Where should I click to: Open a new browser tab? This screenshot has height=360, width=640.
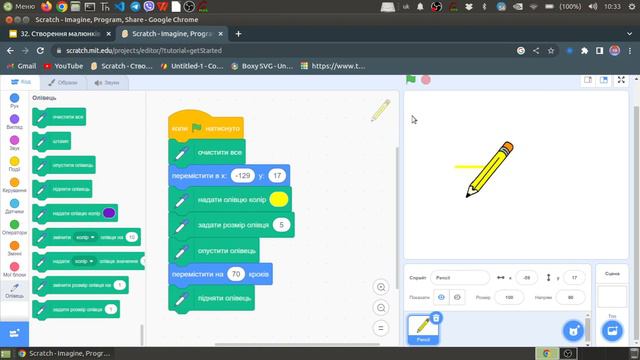238,34
